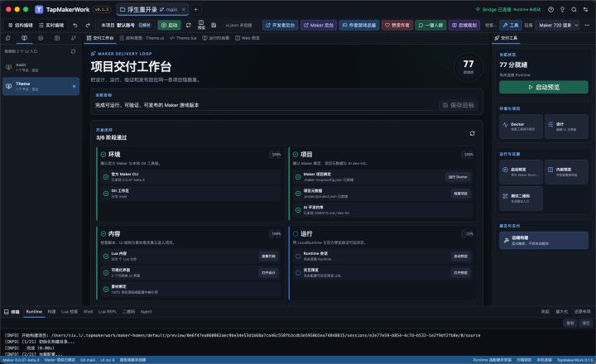Click the green 启动 button in toolbar
Viewport: 596px width, 364px height.
[169, 25]
